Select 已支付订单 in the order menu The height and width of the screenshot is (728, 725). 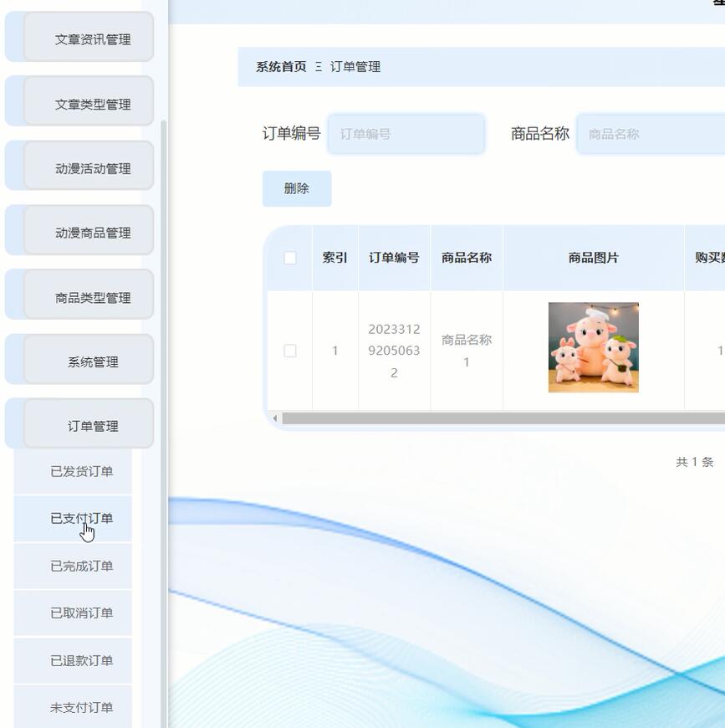(x=72, y=518)
